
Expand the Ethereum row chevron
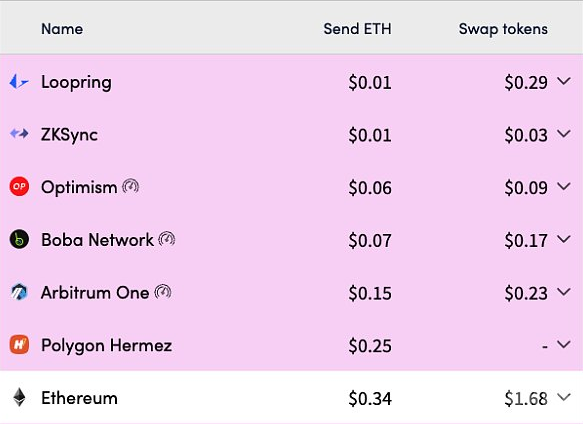point(564,397)
